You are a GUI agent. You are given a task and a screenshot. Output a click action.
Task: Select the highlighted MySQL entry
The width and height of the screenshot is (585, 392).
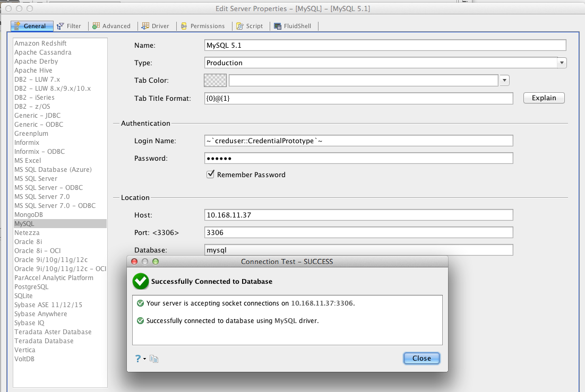point(60,223)
